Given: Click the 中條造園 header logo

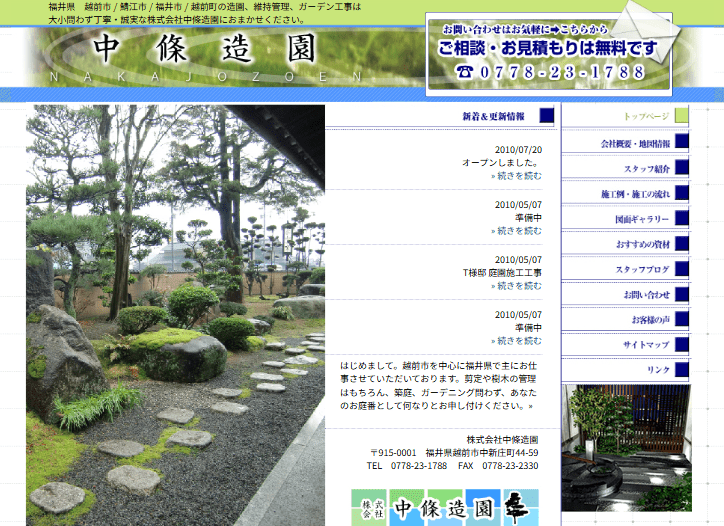Looking at the screenshot, I should click(x=204, y=52).
